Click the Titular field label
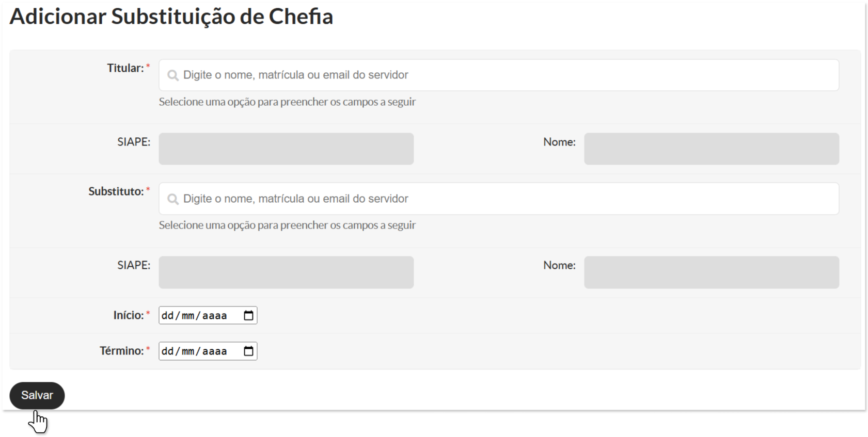 pos(125,68)
